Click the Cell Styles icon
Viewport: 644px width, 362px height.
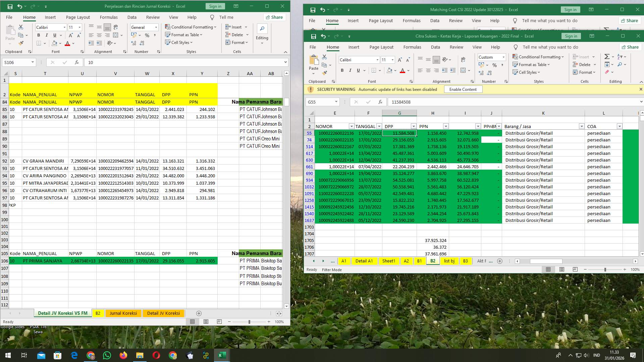516,72
